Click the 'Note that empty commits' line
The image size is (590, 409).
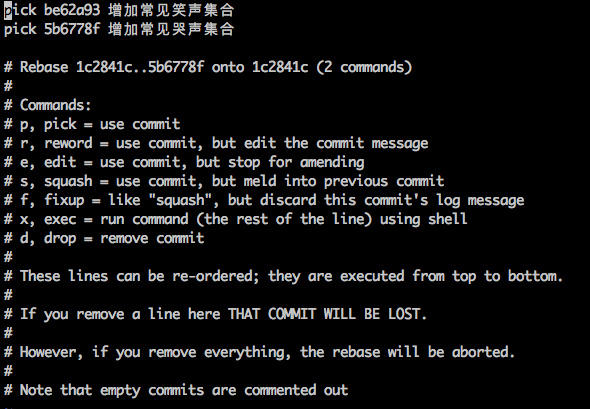pos(176,390)
